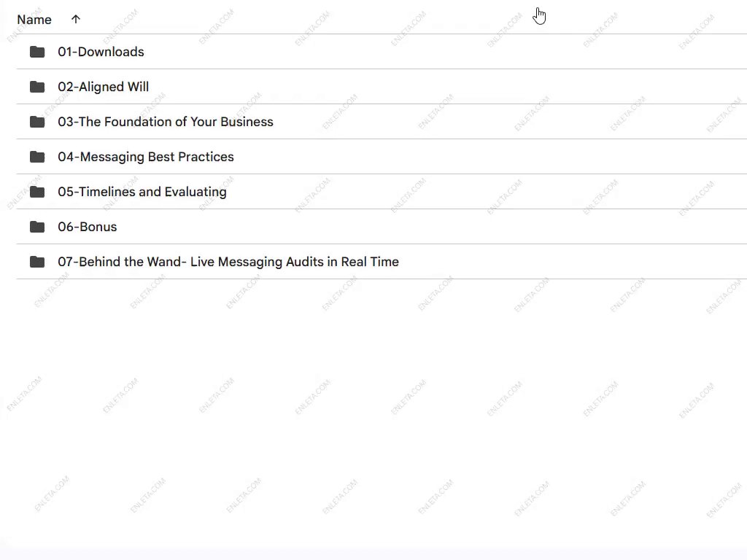Open the 06-Bonus folder name

[x=88, y=227]
